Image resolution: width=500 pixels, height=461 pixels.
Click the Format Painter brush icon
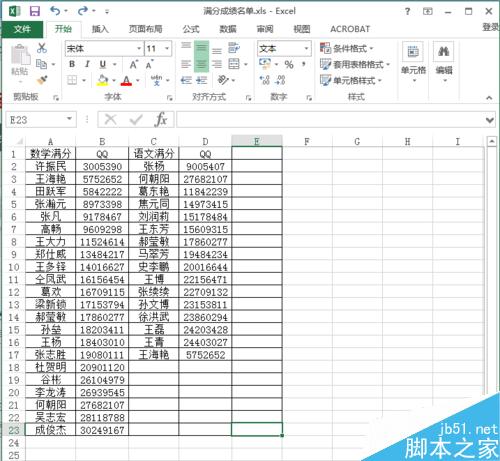[42, 80]
